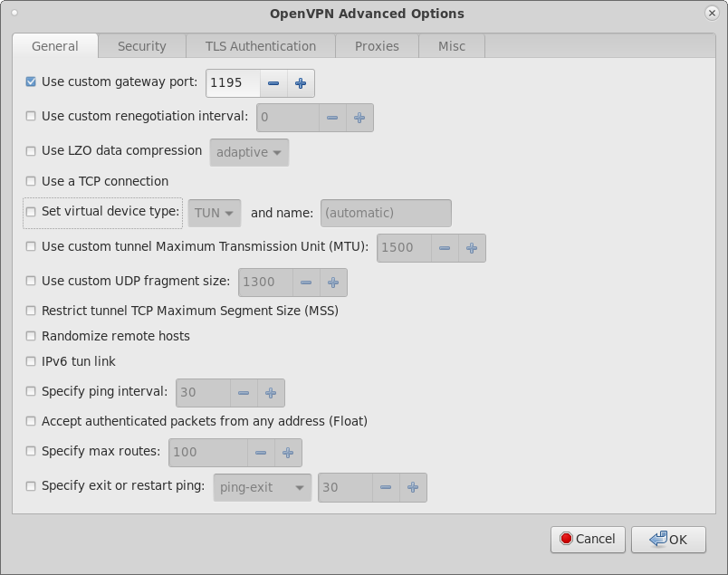This screenshot has height=575, width=728.
Task: Check Use a TCP connection
Action: 31,181
